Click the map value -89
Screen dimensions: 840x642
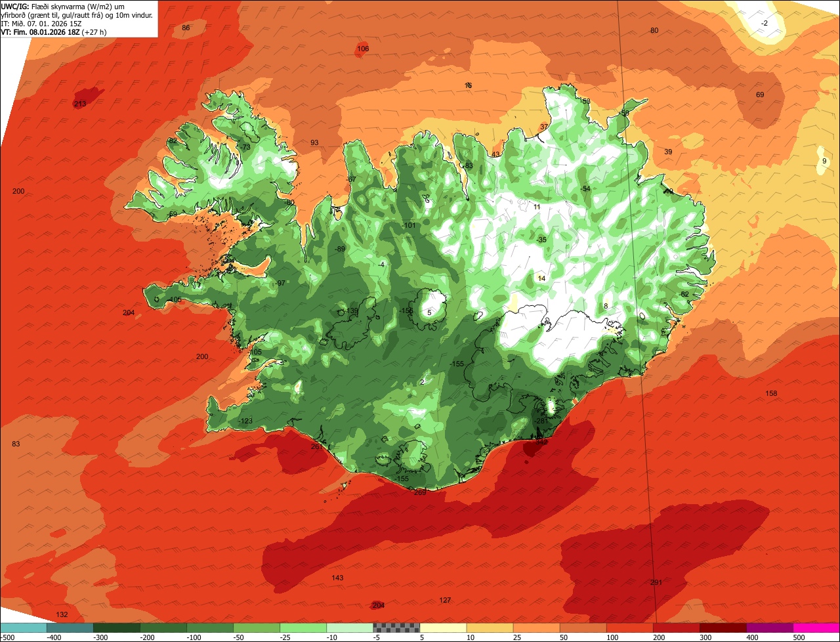[x=339, y=249]
